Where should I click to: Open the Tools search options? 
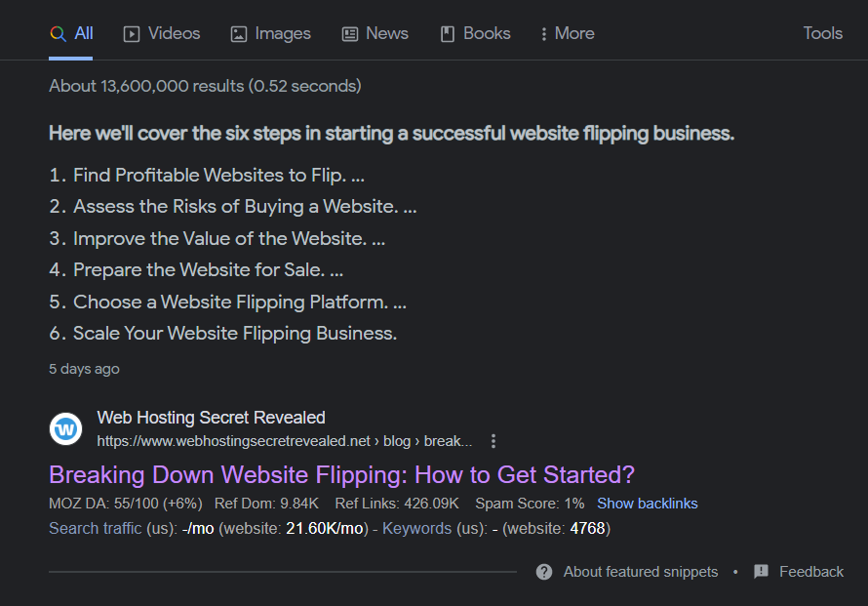(x=822, y=33)
